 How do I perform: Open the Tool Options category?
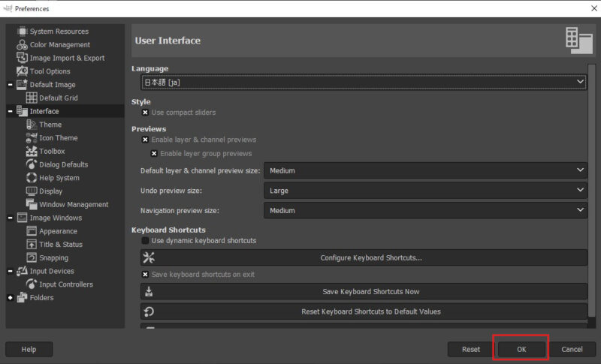coord(50,71)
